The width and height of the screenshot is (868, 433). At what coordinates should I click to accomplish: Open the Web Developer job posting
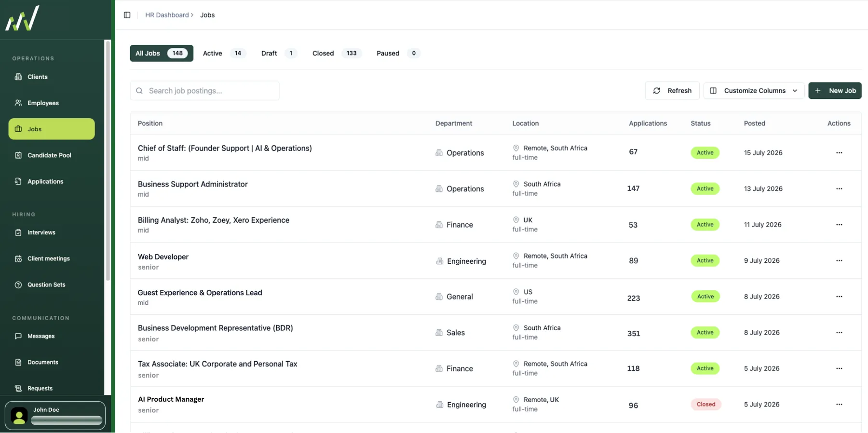163,257
